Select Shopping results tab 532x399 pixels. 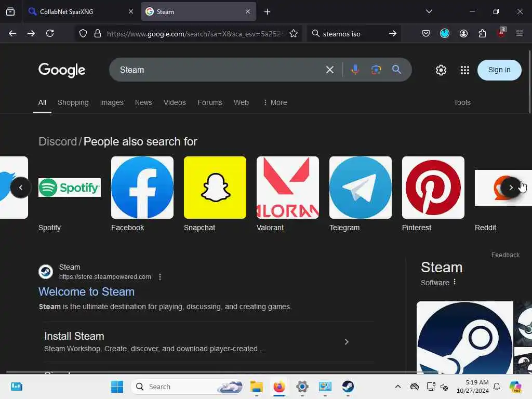tap(73, 102)
